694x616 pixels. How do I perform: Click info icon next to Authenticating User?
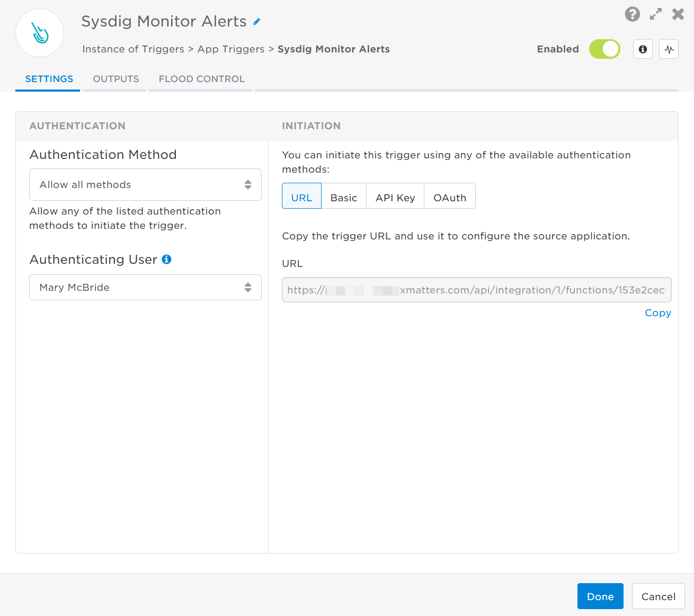coord(166,259)
